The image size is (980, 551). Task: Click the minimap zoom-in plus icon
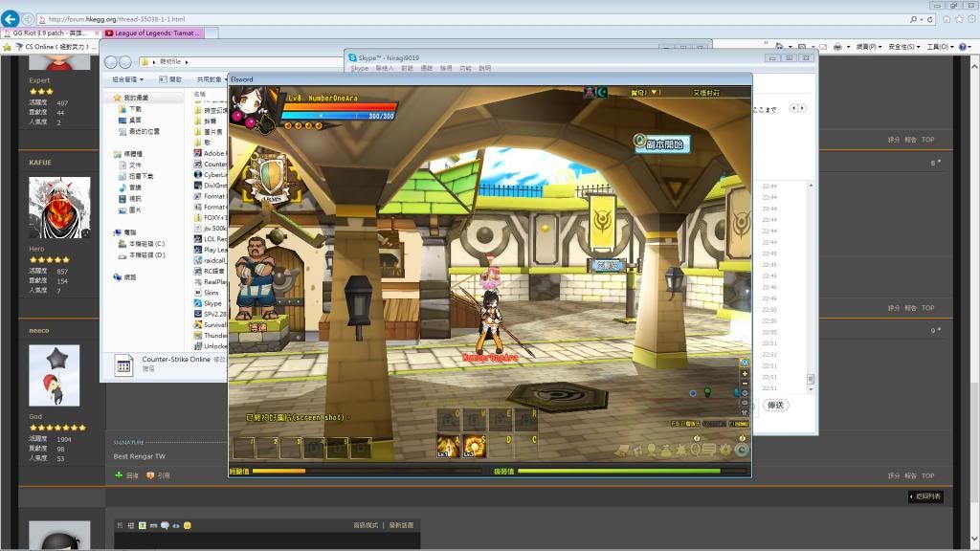(x=745, y=373)
